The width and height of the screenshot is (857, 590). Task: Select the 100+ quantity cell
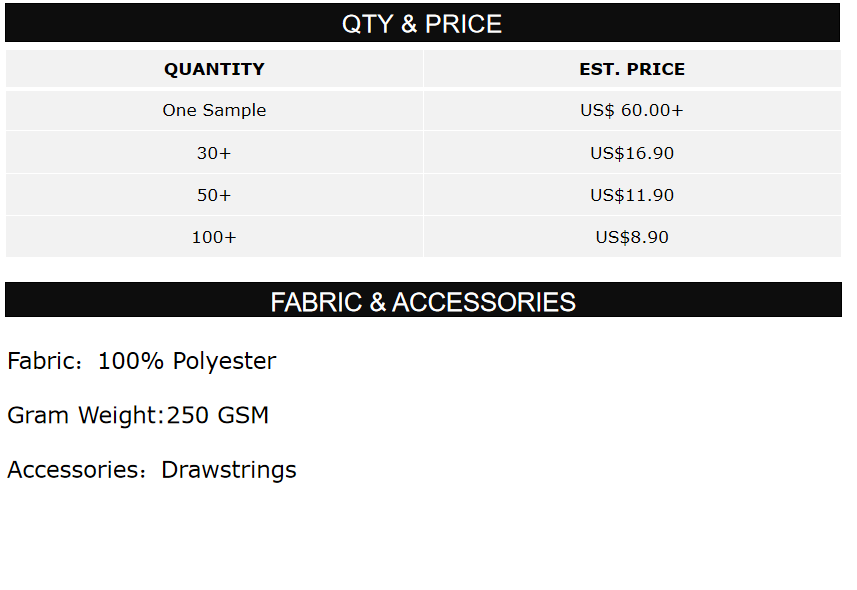214,237
